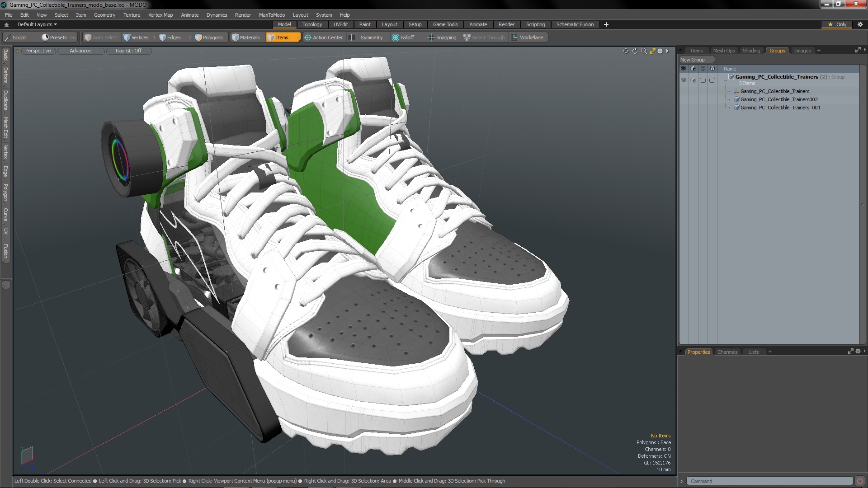Toggle the group's third column checkbox
The height and width of the screenshot is (488, 868).
click(703, 80)
